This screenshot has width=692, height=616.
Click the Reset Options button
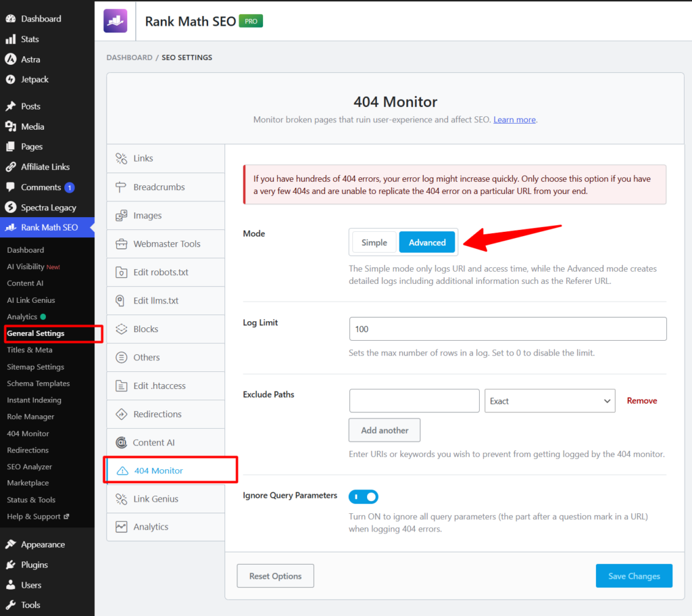click(x=276, y=576)
